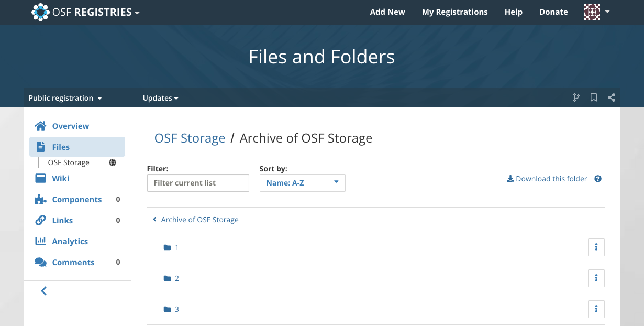This screenshot has height=326, width=644.
Task: Open the options menu for folder 3
Action: (x=596, y=309)
